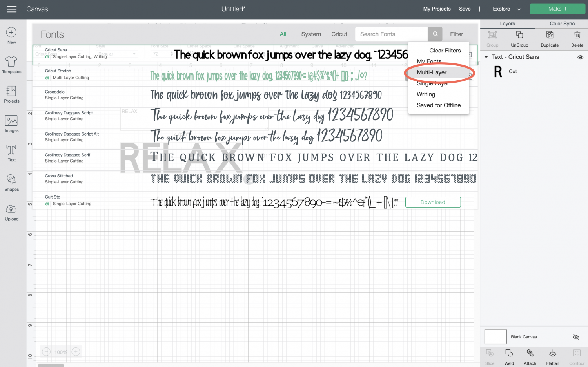Switch to the Color Sync tab
Screen dimensions: 588x367
(x=562, y=24)
